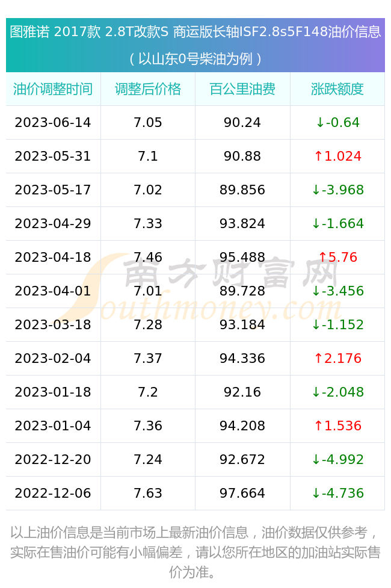Screen dimensions: 391x588
Task: Click price 7.2 in the 2023-01-18 row
Action: point(148,392)
